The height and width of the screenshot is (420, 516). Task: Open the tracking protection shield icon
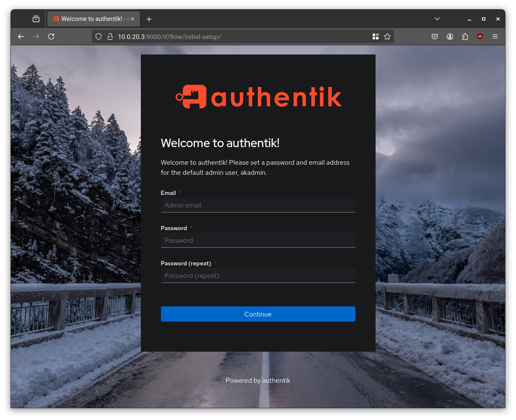99,36
